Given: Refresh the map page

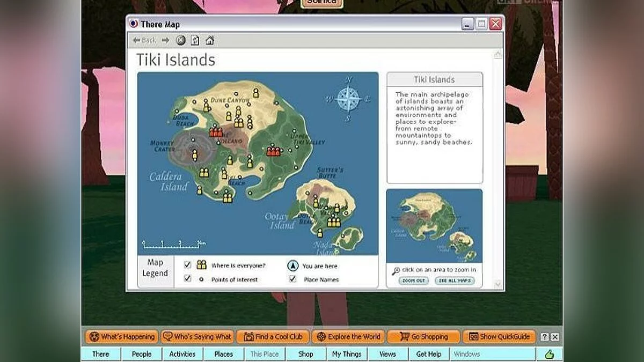Looking at the screenshot, I should click(195, 40).
